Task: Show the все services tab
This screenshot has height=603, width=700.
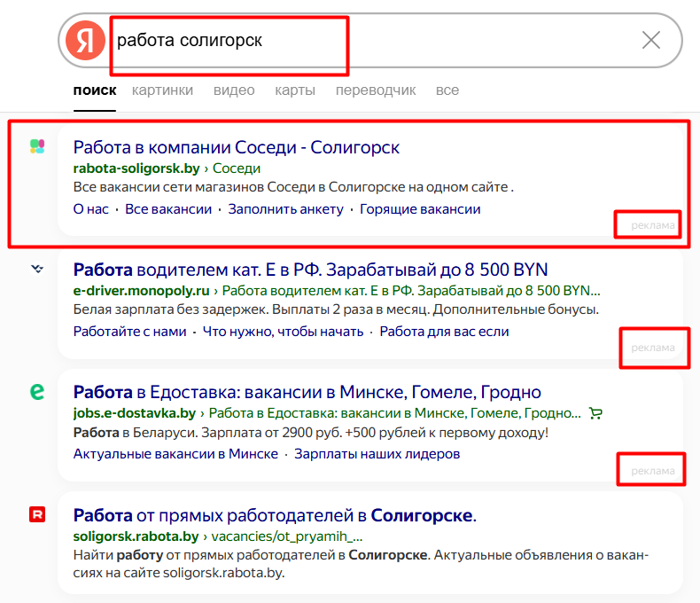Action: 447,90
